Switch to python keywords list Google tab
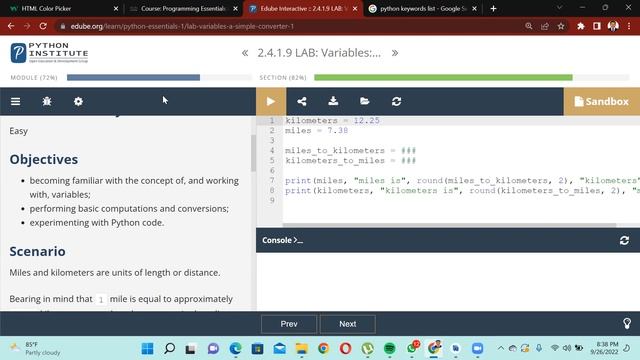 click(x=422, y=8)
